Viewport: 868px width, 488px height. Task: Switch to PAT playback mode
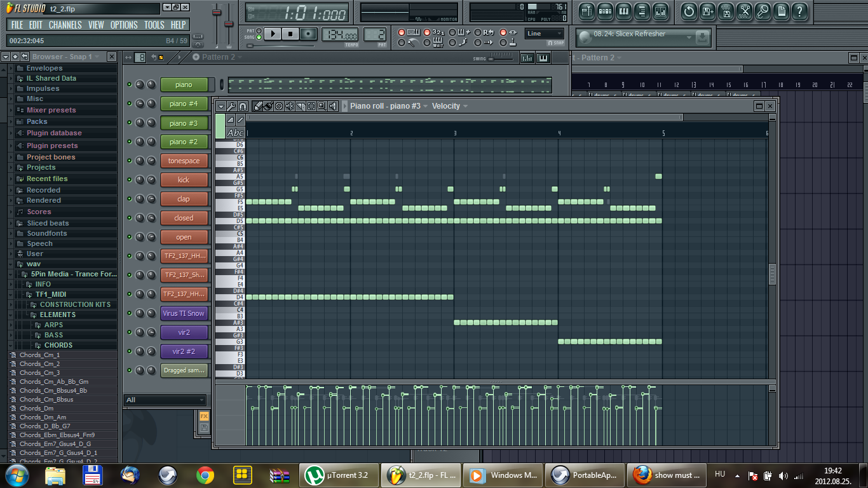point(259,30)
